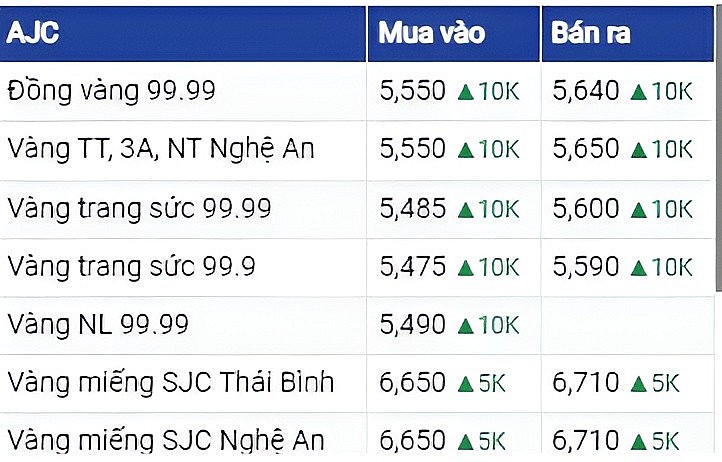
Task: Click the up-arrow icon beside the 5,590 sell price
Action: [638, 268]
